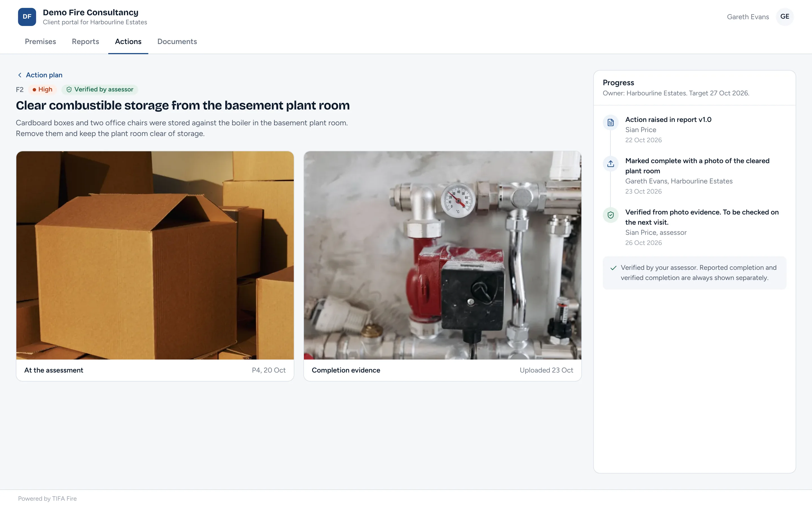
Task: Click the At the assessment caption
Action: pos(54,370)
